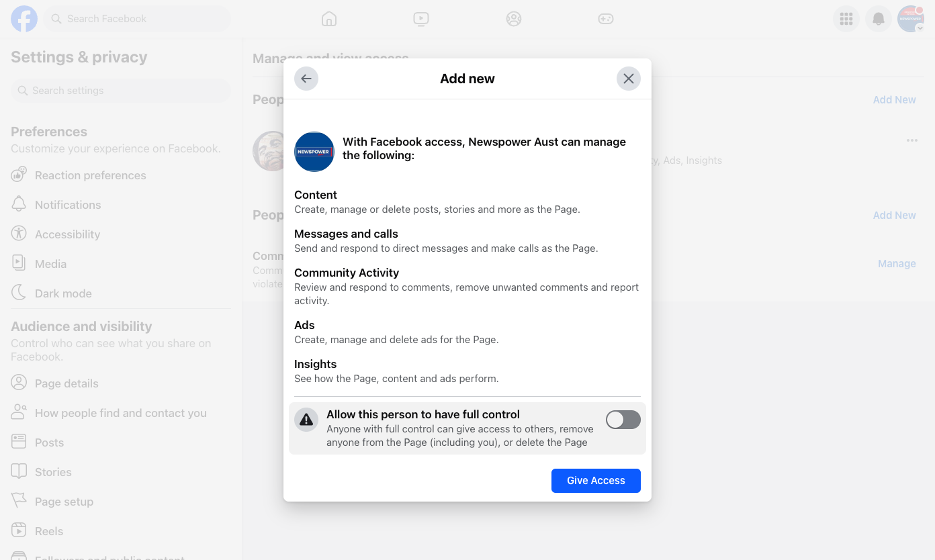Open Dark mode settings in the sidebar
This screenshot has width=935, height=560.
pyautogui.click(x=121, y=293)
